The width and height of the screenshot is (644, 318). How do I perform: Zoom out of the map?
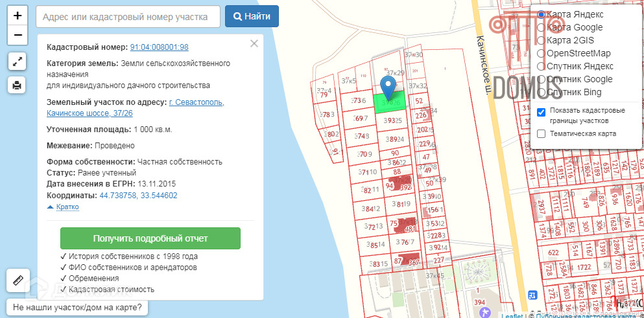18,35
